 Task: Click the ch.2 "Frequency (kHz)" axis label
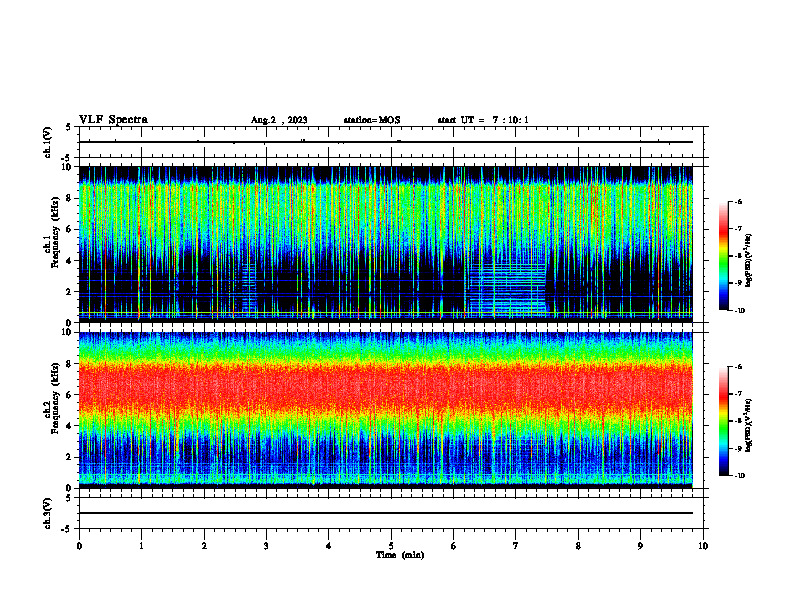pos(56,398)
